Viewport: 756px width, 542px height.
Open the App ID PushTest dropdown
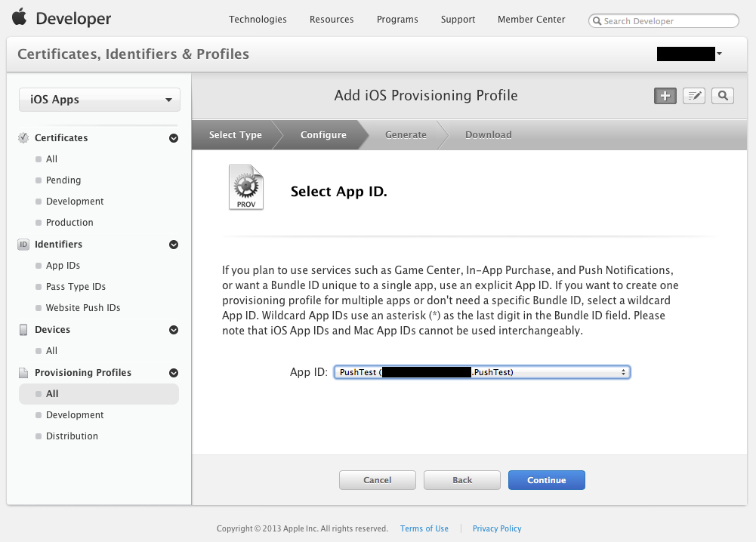click(482, 372)
